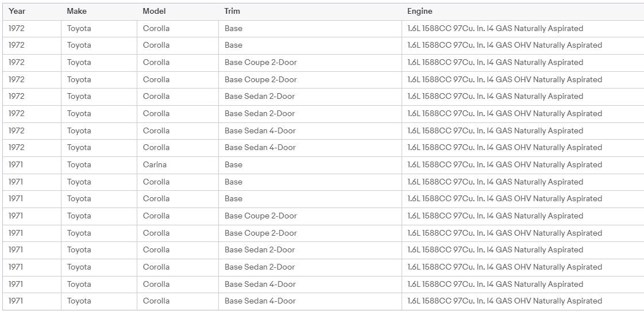Click 1972 Base Coupe 2-Door trim with OHV engine

point(260,80)
